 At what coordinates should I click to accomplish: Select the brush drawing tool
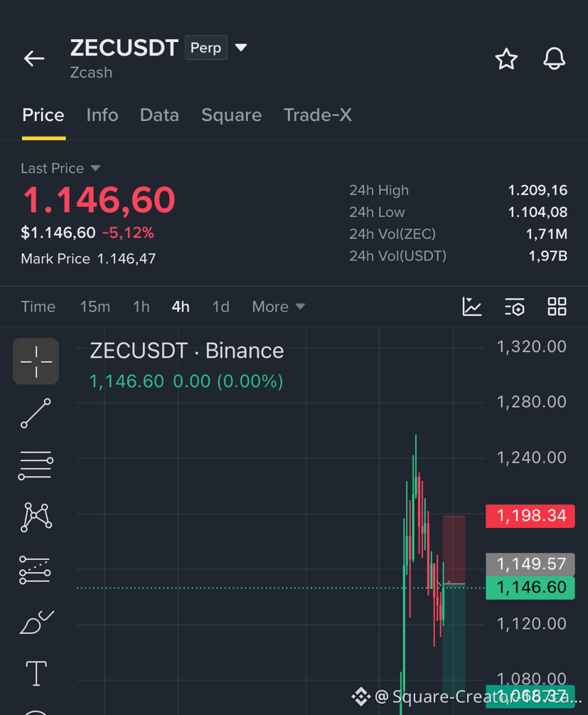pos(36,622)
